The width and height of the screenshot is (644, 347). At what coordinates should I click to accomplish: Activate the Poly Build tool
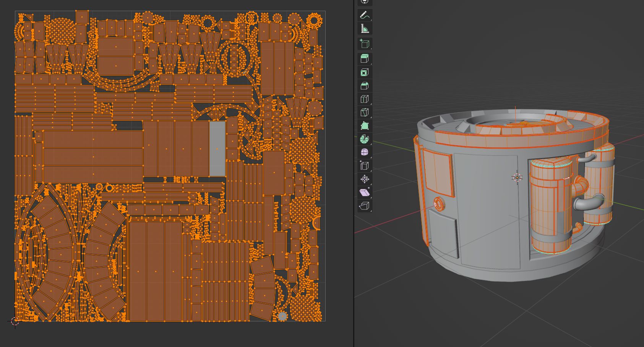[364, 126]
